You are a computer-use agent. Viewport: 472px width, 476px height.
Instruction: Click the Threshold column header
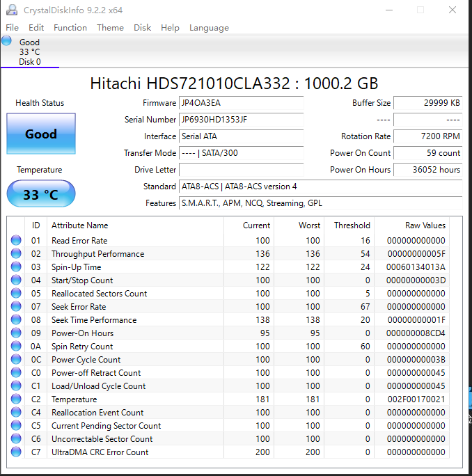point(349,225)
